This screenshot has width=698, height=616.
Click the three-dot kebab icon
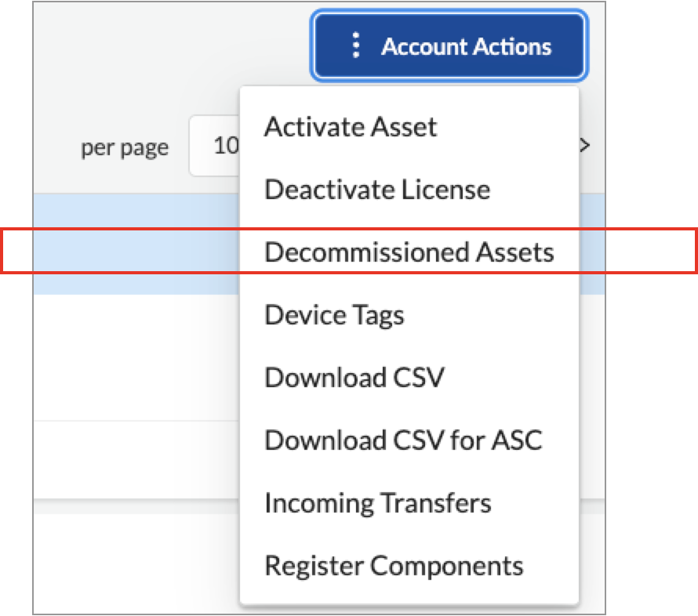(356, 46)
